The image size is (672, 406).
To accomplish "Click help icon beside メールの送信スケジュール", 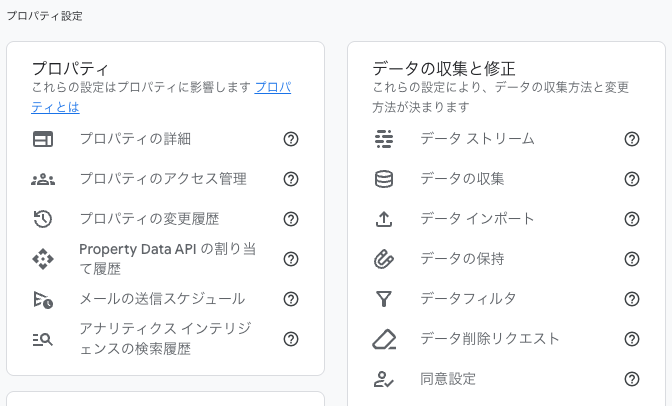I will click(x=291, y=299).
